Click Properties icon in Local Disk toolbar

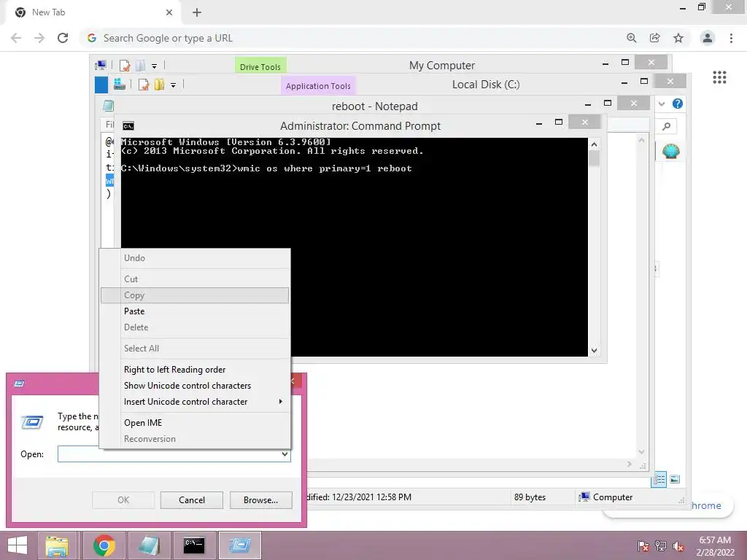[144, 85]
